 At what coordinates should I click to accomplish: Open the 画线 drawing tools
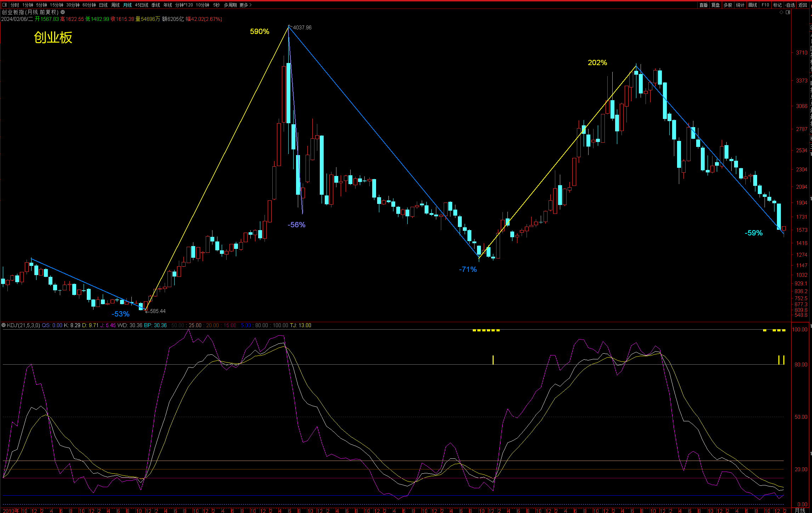[753, 5]
